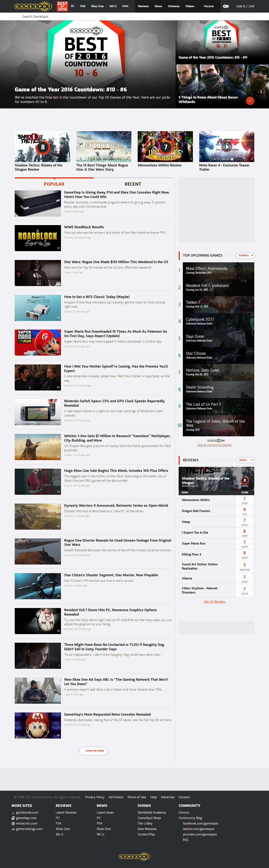Open the PS4 menu item

(83, 6)
